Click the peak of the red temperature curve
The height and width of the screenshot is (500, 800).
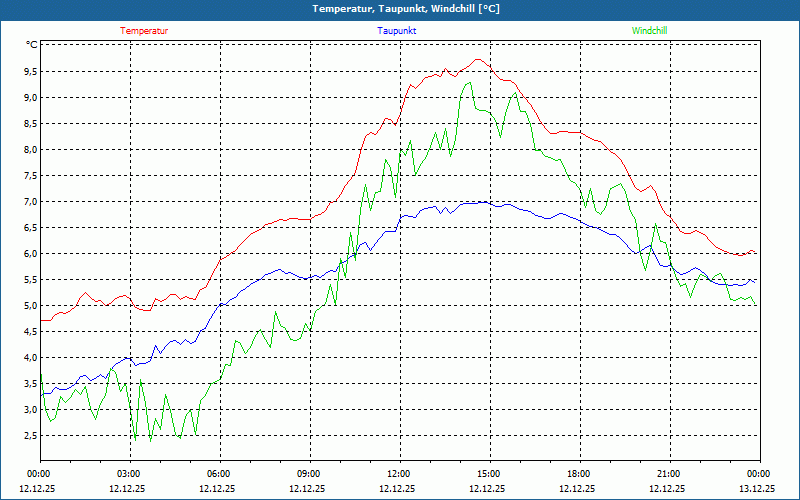click(x=480, y=59)
